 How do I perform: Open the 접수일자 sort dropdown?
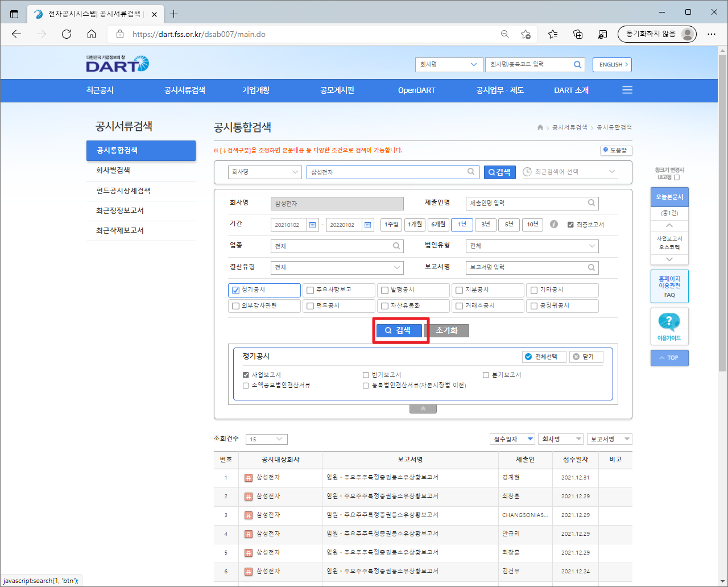click(x=512, y=439)
